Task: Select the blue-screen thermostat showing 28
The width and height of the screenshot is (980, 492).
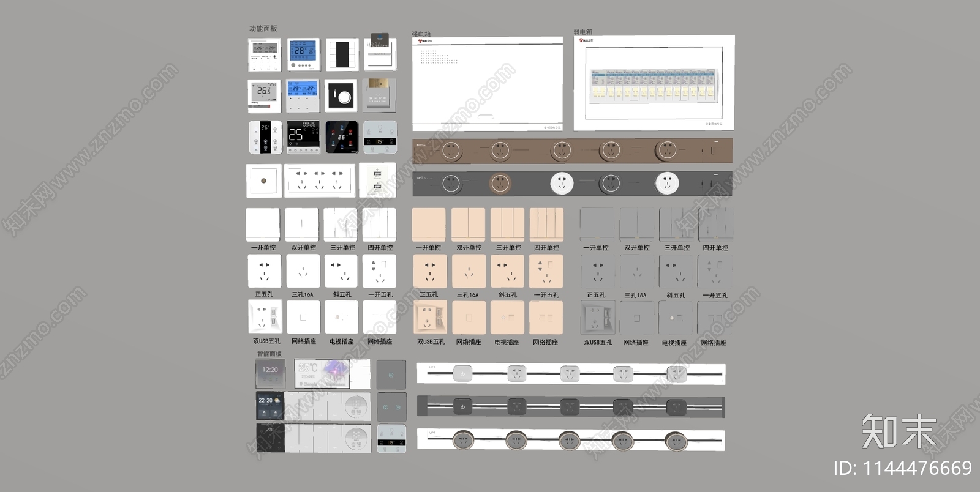Action: pos(303,54)
